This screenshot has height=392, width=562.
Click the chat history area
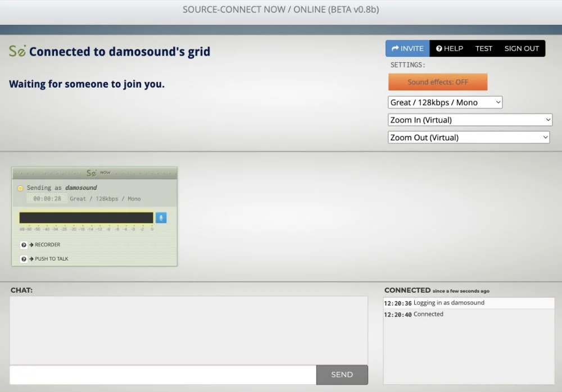click(x=188, y=330)
